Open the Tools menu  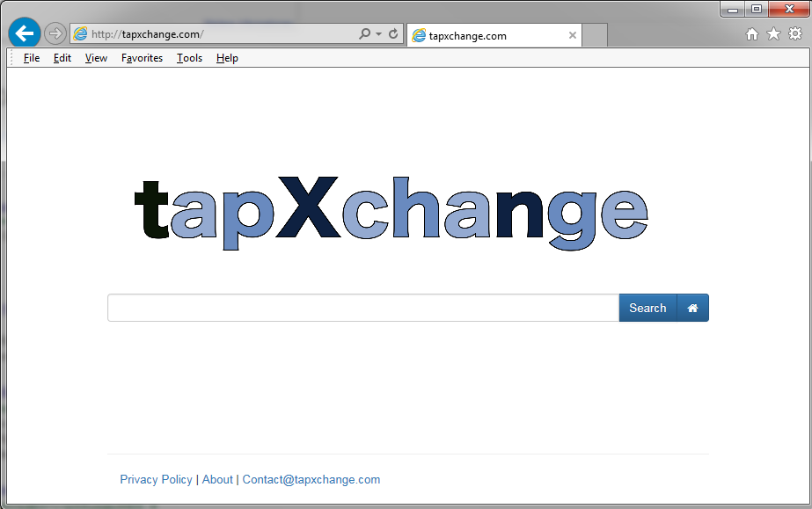(x=189, y=58)
